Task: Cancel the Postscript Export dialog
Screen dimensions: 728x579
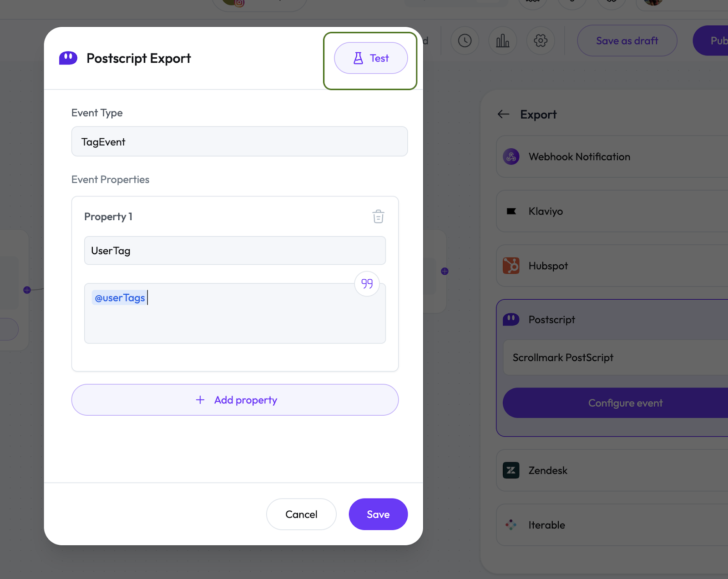Action: point(301,514)
